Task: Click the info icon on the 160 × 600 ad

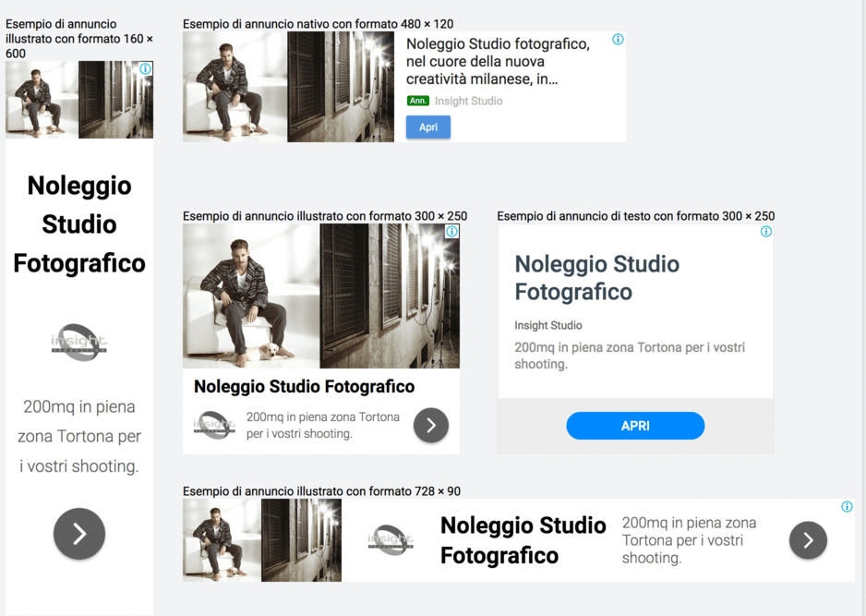Action: (146, 69)
